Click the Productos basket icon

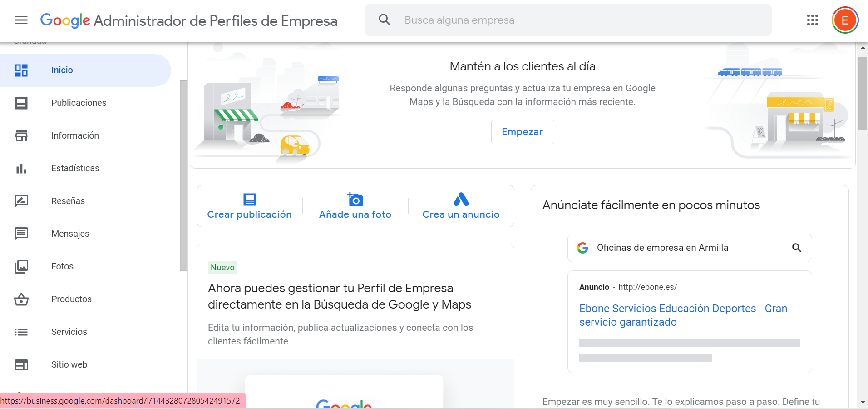point(21,299)
